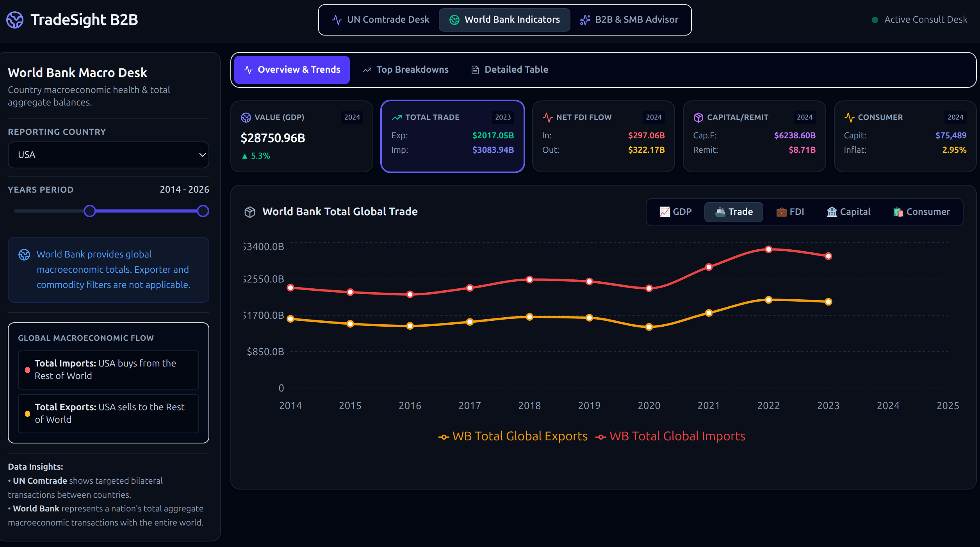Click the sparkle icon beside B2B & SMB Advisor

pos(585,20)
